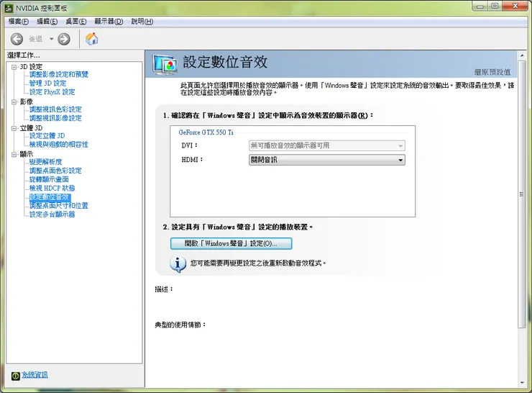
Task: Click the scrollbar down arrow
Action: point(522,383)
